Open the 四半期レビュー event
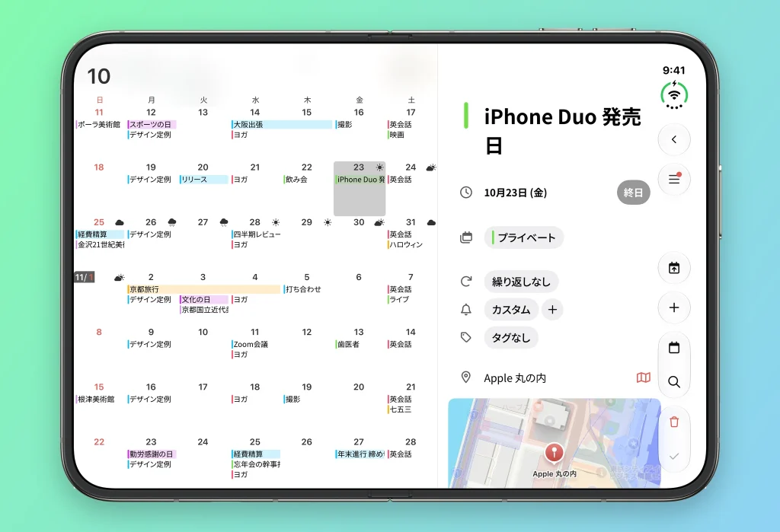The width and height of the screenshot is (780, 532). pos(256,234)
